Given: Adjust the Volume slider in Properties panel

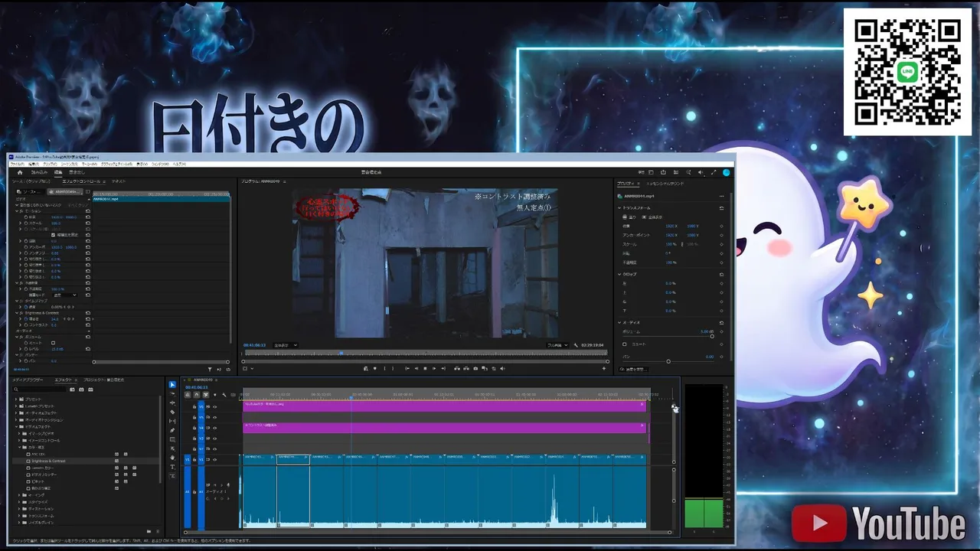Looking at the screenshot, I should [x=712, y=336].
